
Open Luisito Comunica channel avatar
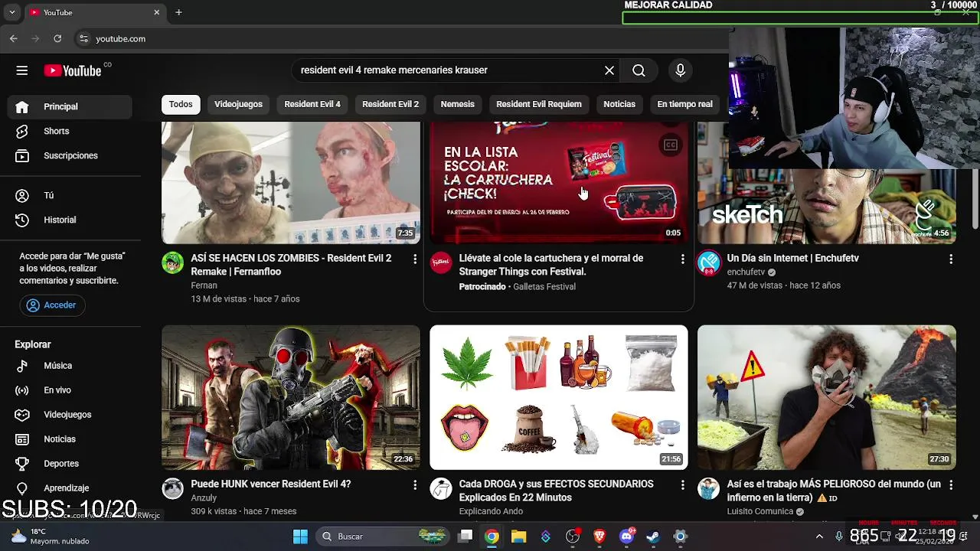[x=709, y=488]
